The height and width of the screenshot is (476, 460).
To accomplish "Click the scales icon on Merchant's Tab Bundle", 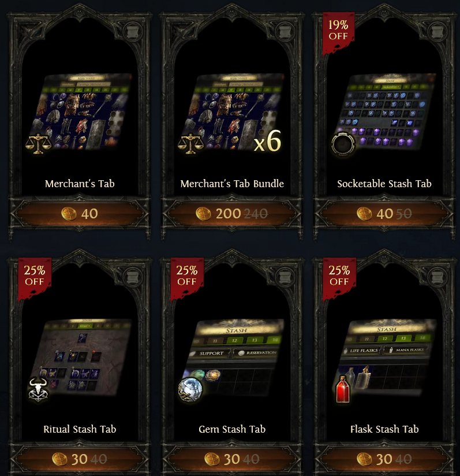I will point(190,143).
